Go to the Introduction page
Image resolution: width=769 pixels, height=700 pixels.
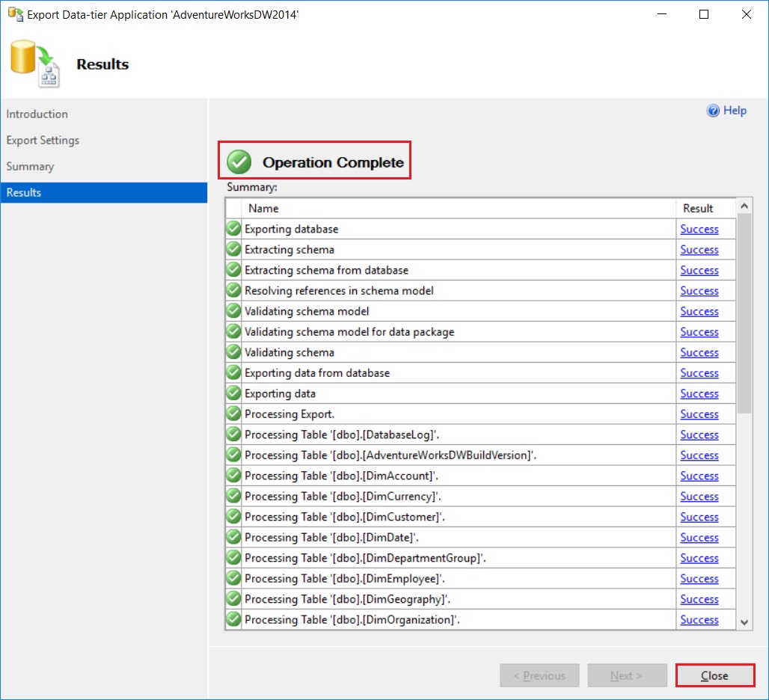point(37,114)
